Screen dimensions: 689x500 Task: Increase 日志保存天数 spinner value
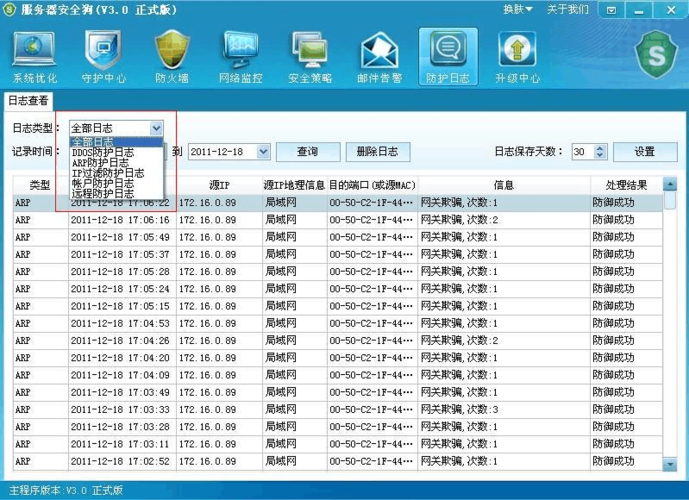coord(600,148)
